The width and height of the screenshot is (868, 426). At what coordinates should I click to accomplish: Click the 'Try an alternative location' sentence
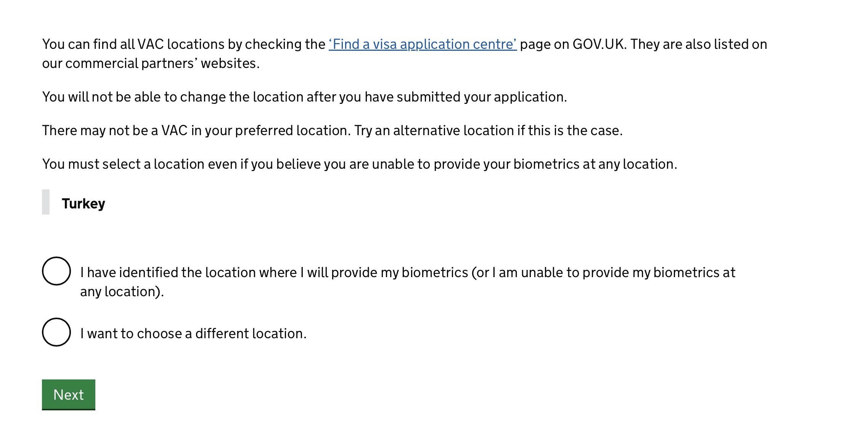coord(489,131)
